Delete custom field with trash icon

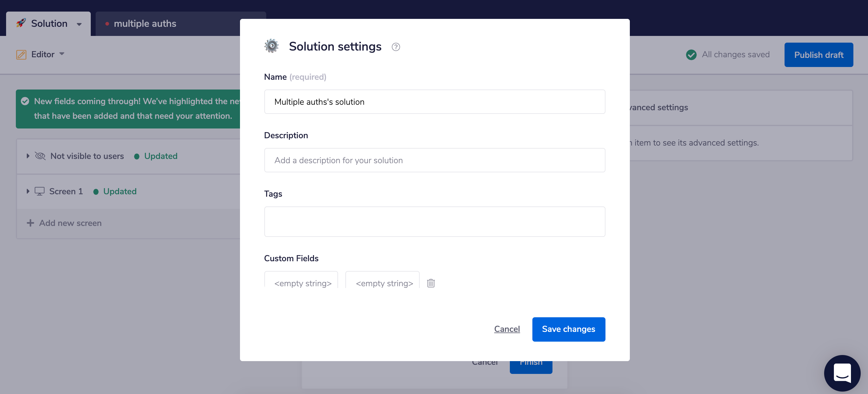(431, 283)
